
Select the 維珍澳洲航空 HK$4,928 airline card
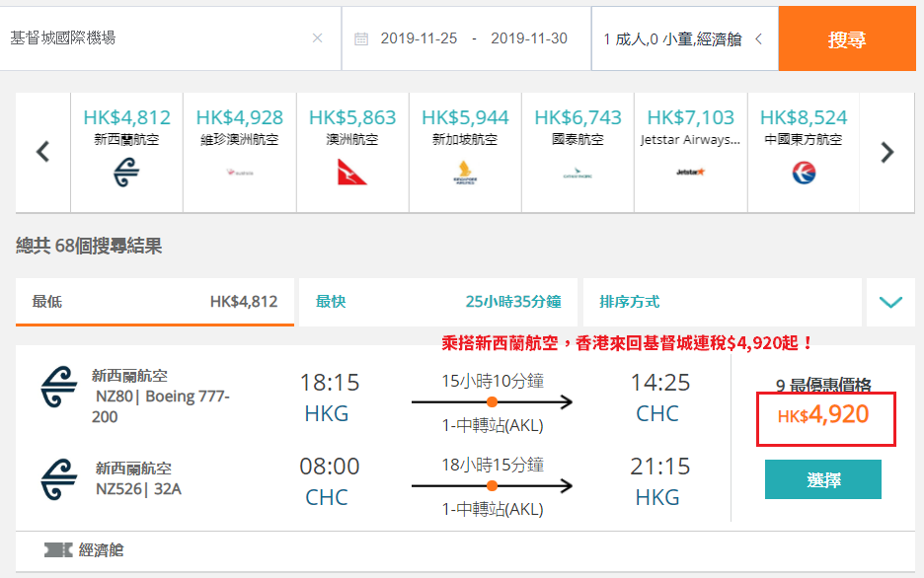pyautogui.click(x=240, y=152)
